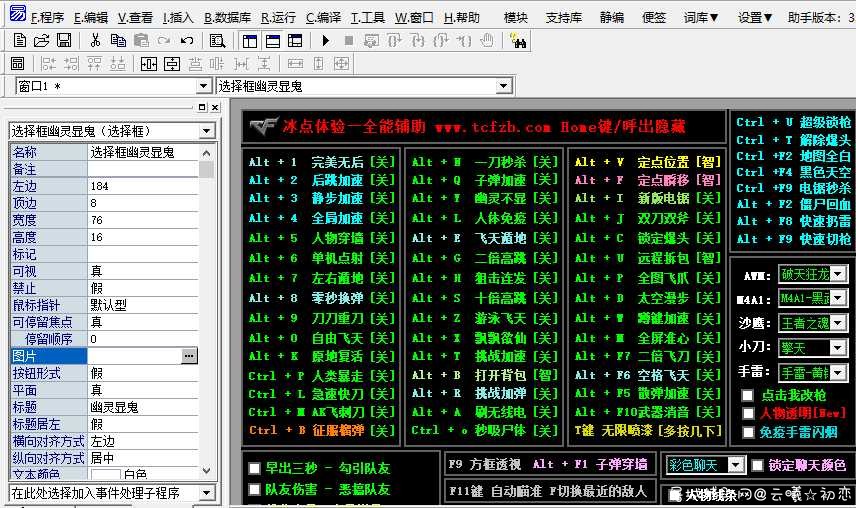Click the 模块 button in menu bar
Screen dimensions: 856x508
516,17
